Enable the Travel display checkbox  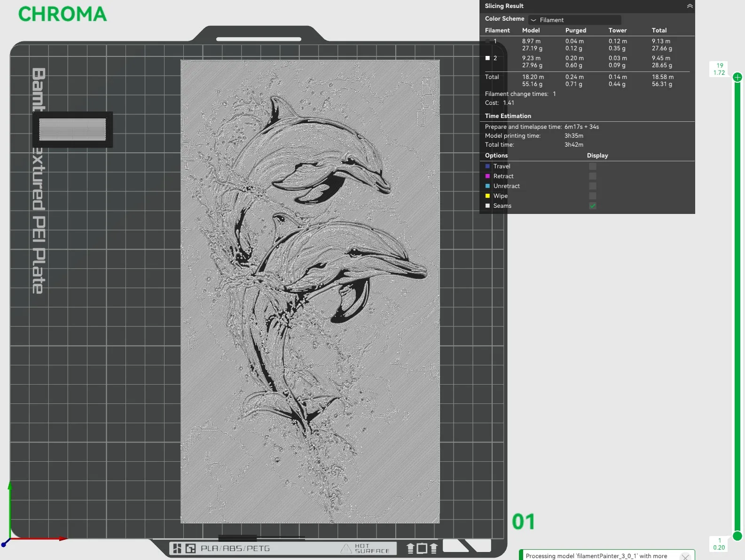(593, 166)
